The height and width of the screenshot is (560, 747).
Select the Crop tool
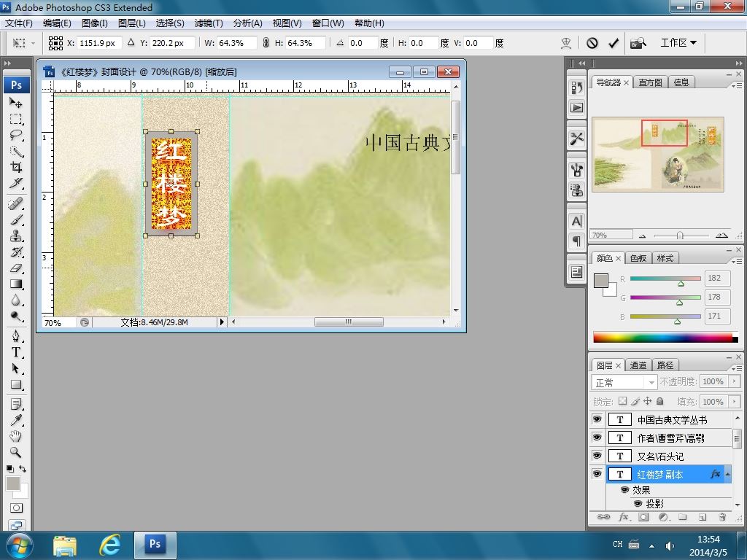tap(16, 167)
